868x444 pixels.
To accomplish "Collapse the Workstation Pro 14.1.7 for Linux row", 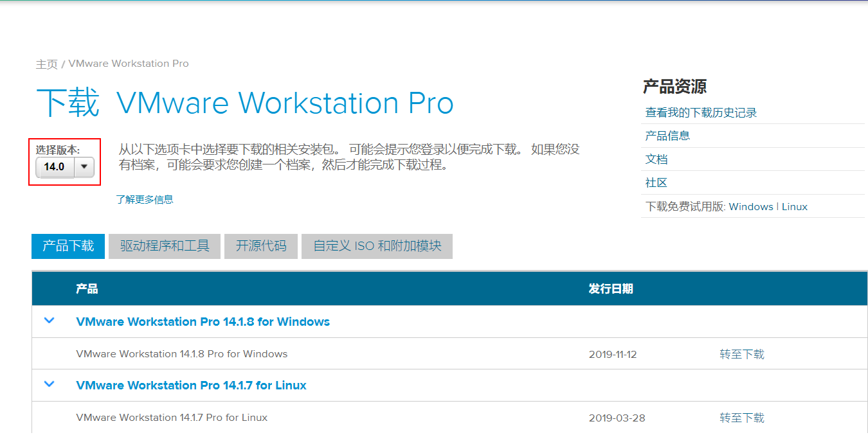I will coord(50,384).
